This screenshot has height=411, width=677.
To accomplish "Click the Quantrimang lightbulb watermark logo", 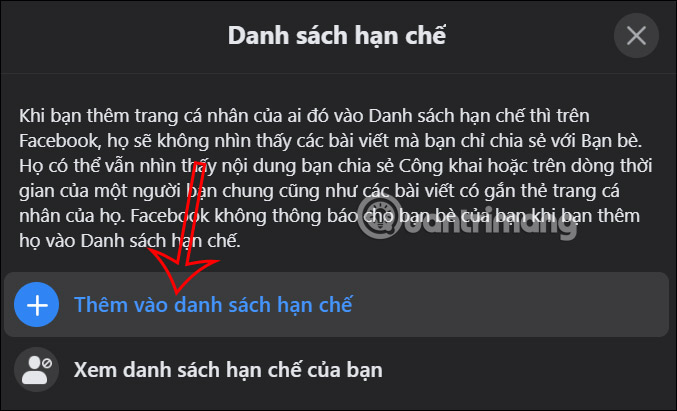I will [x=381, y=217].
